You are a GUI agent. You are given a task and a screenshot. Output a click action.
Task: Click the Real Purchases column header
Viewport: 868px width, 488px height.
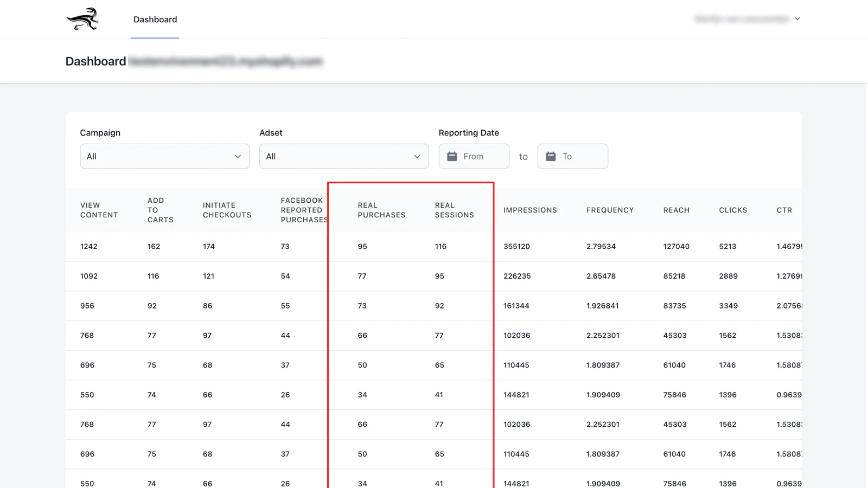click(381, 210)
